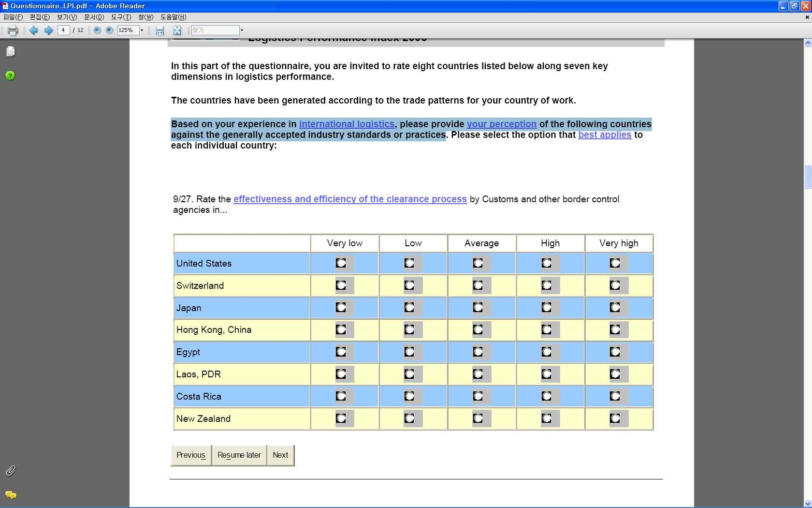The width and height of the screenshot is (812, 508).
Task: Select High for Japan
Action: coord(547,307)
